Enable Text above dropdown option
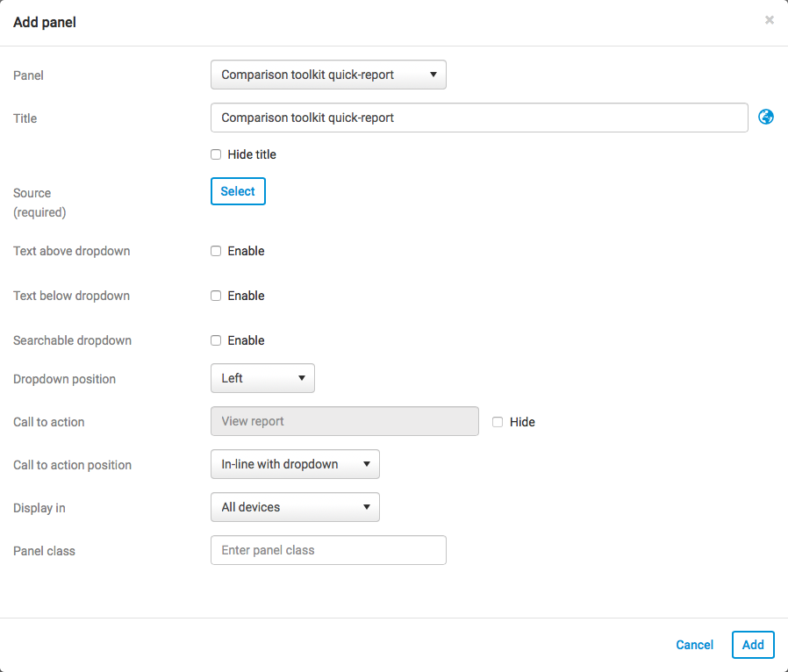The width and height of the screenshot is (788, 672). pos(216,251)
